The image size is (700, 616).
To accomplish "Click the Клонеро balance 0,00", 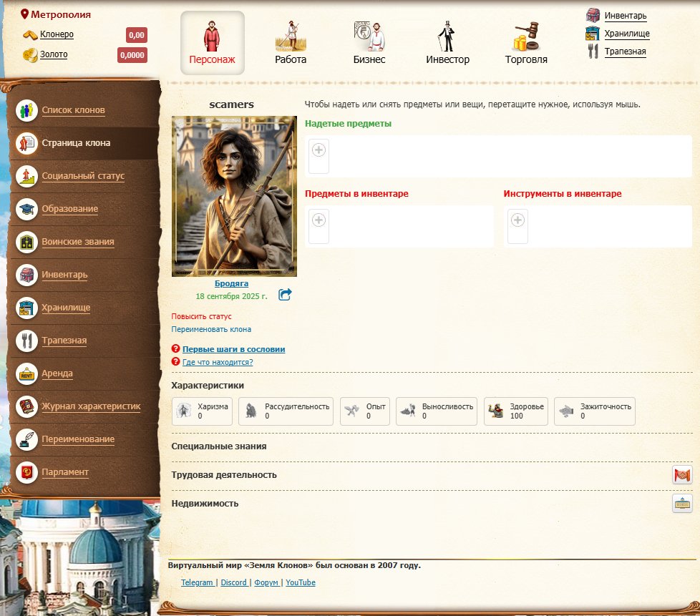I will coord(137,35).
